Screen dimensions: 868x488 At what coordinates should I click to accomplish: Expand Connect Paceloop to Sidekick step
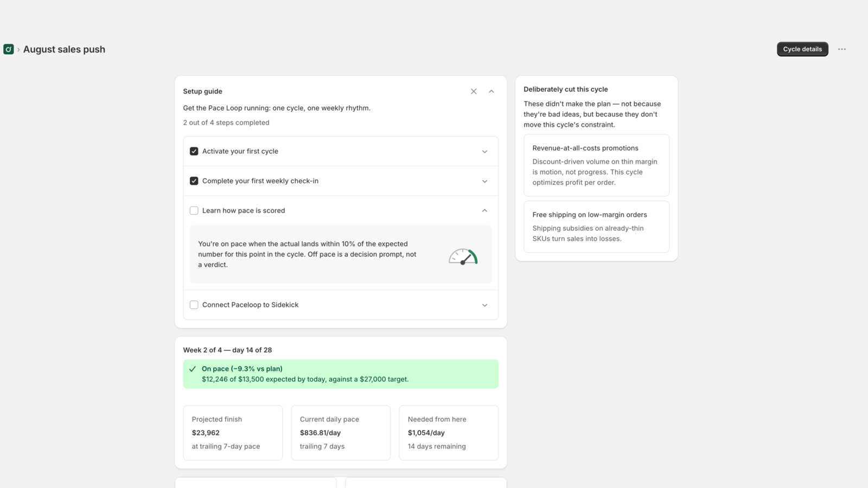[485, 305]
